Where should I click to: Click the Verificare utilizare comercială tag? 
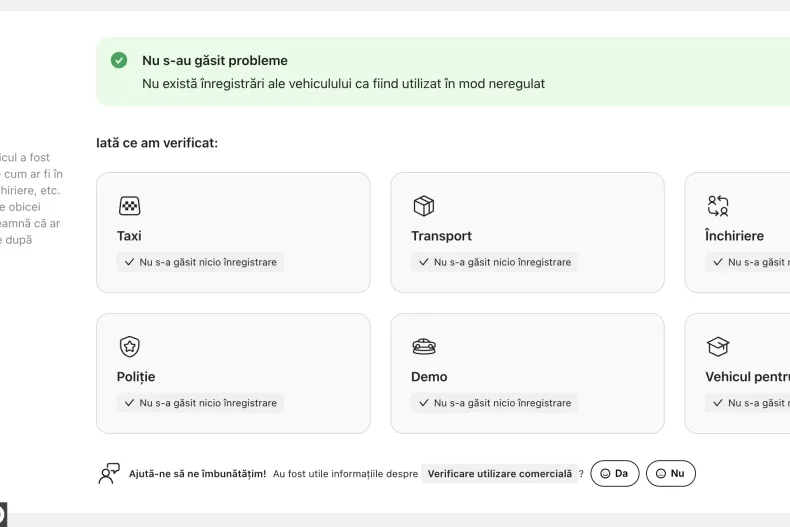click(x=499, y=473)
